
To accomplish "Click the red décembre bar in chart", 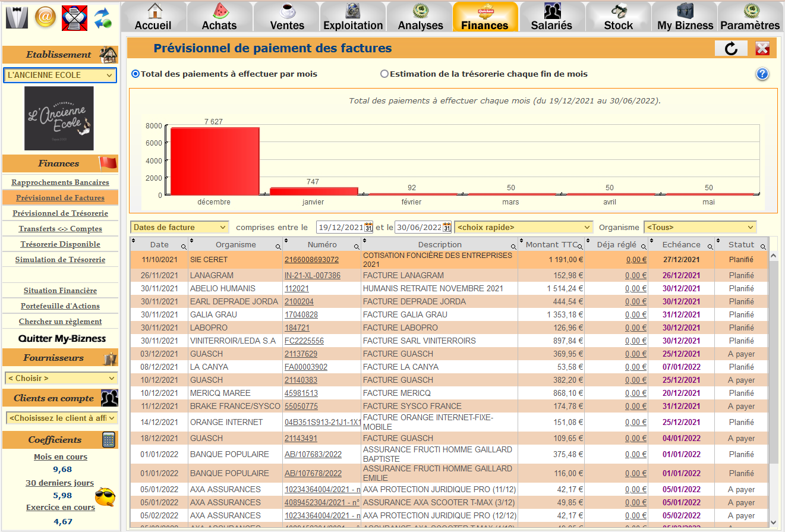I will [215, 161].
